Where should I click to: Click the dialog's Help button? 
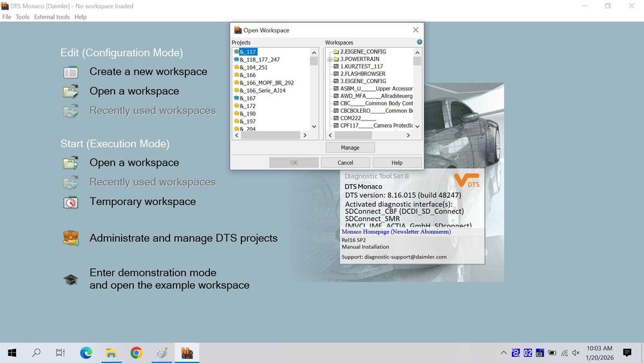point(397,162)
